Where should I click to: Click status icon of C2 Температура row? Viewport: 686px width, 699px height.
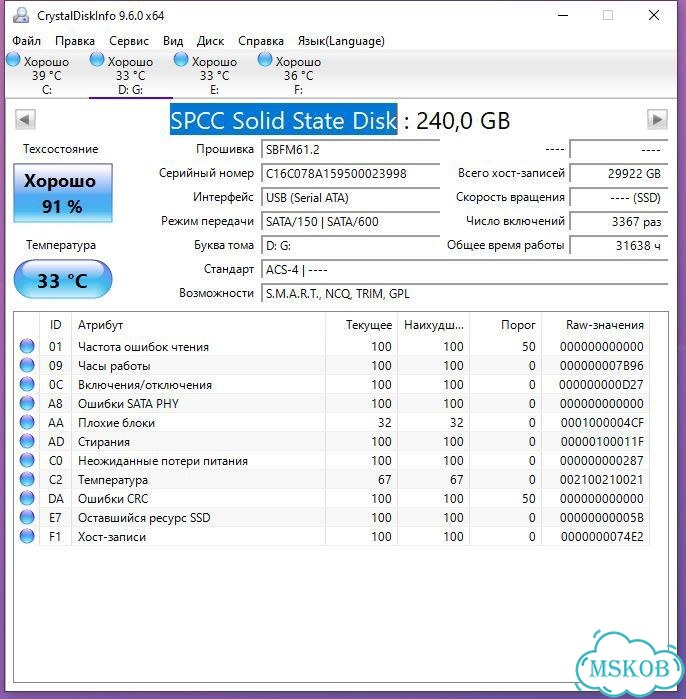click(x=27, y=479)
